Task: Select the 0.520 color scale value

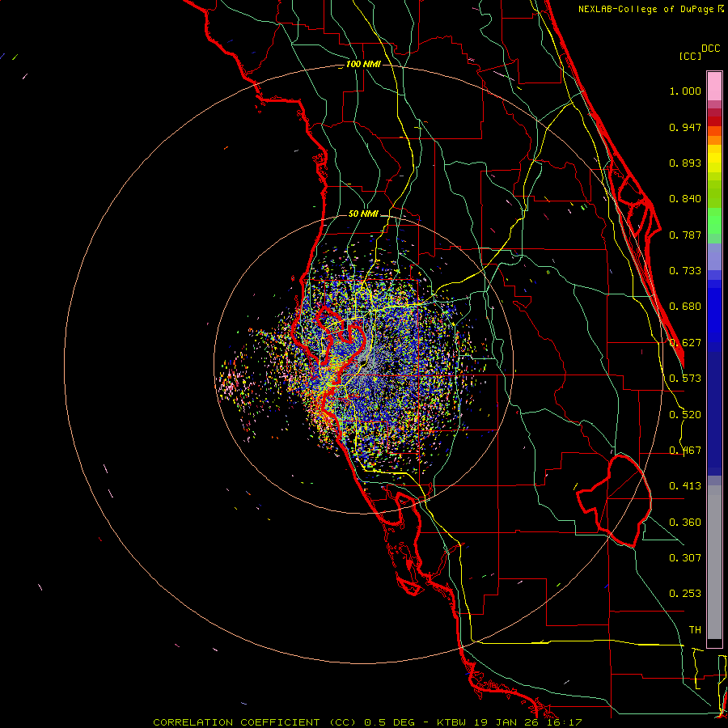Action: [685, 415]
